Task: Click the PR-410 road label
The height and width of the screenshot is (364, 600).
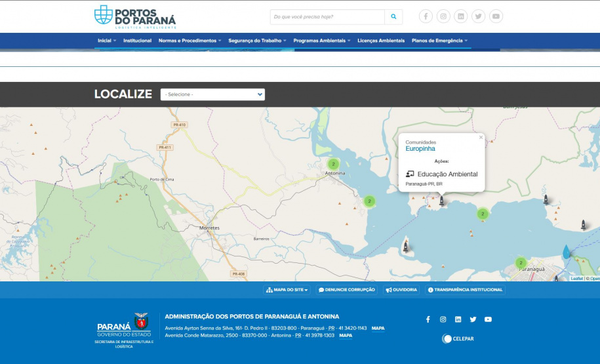Action: point(180,125)
